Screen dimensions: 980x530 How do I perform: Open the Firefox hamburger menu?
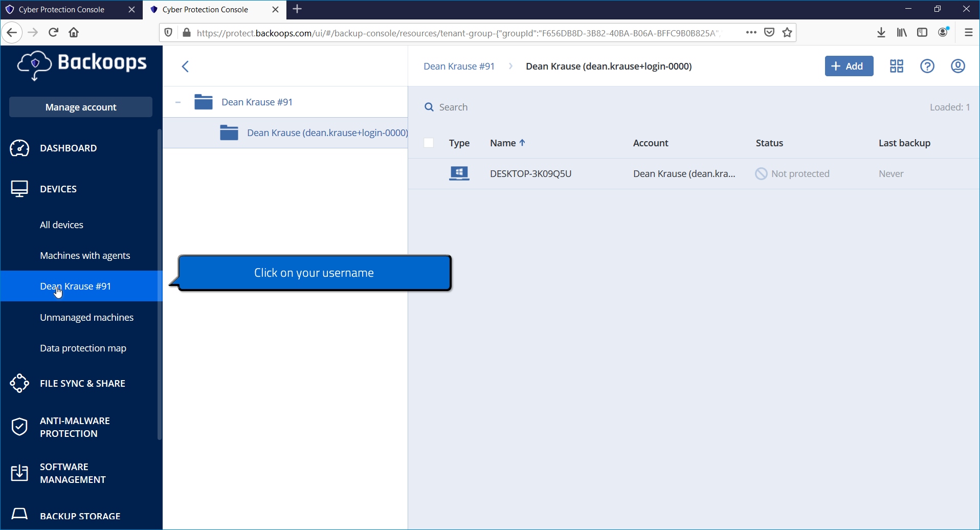[x=969, y=32]
